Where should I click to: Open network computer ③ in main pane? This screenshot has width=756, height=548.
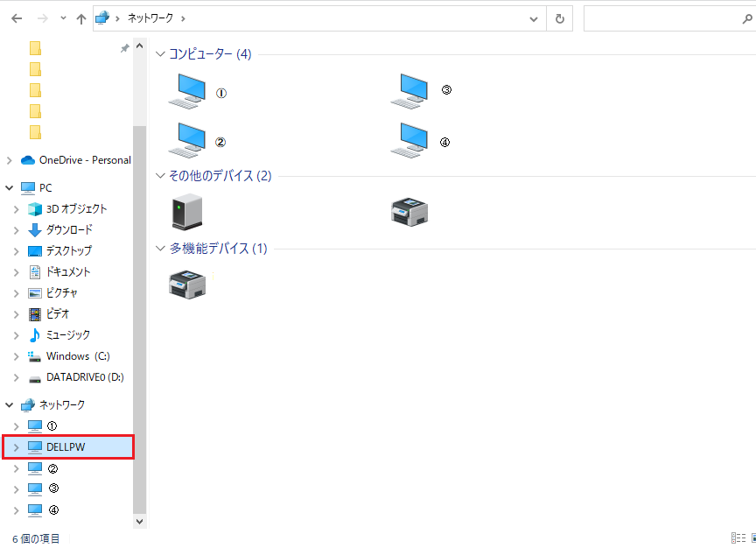point(409,91)
